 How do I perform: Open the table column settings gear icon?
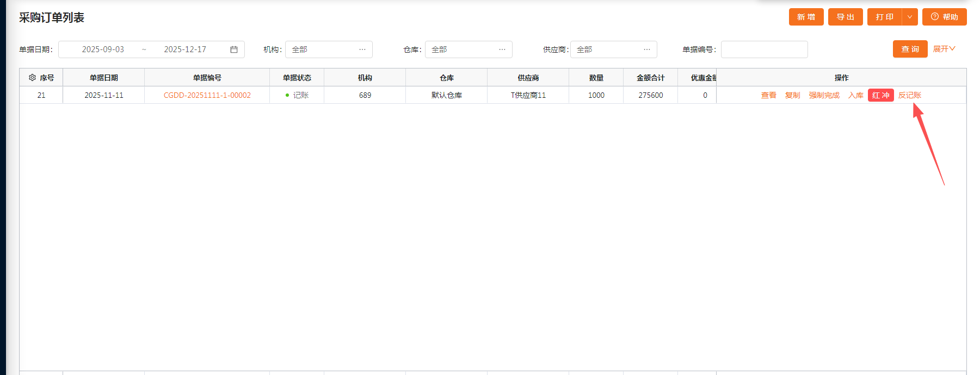(x=32, y=78)
